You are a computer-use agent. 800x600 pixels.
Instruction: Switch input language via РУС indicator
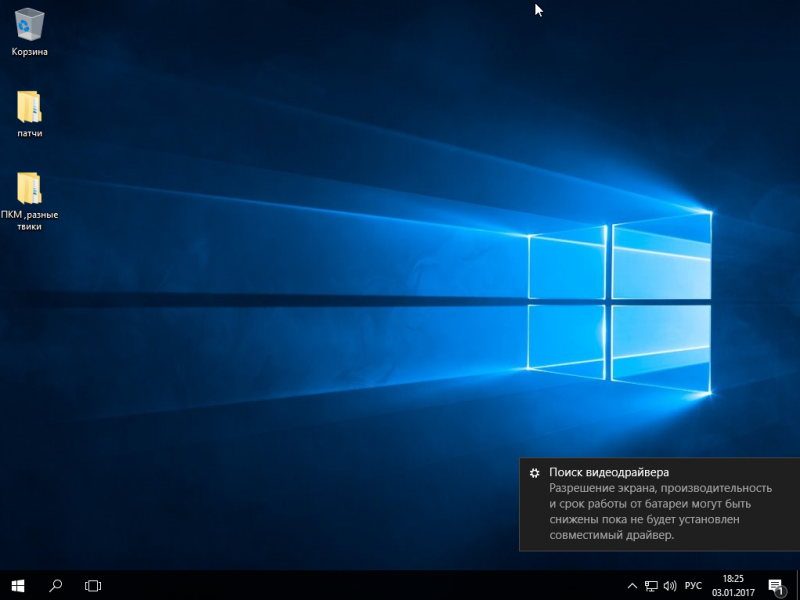point(693,586)
